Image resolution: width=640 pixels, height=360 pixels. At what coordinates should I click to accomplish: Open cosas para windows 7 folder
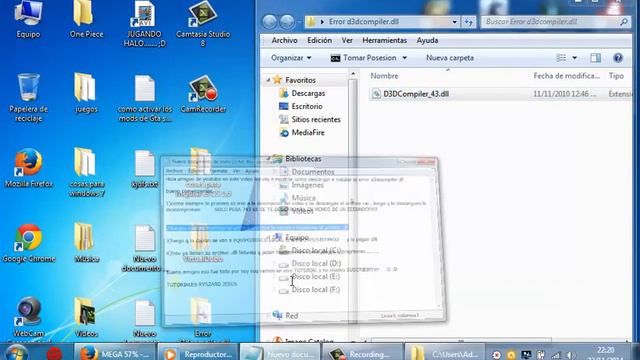(86, 173)
